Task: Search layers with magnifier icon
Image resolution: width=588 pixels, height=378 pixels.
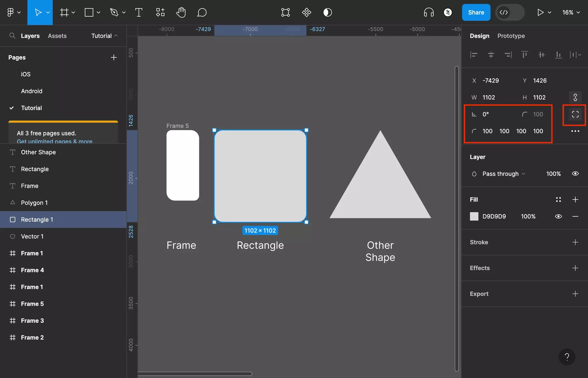Action: click(12, 36)
